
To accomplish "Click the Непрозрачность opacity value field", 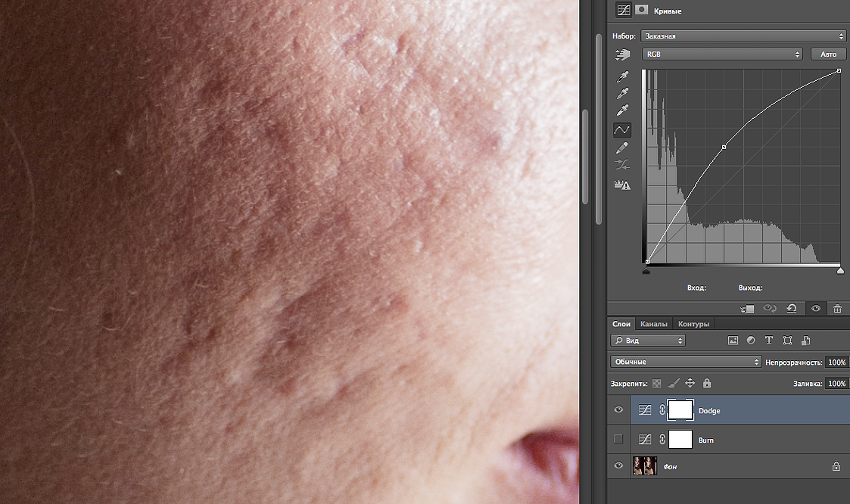I will click(836, 362).
